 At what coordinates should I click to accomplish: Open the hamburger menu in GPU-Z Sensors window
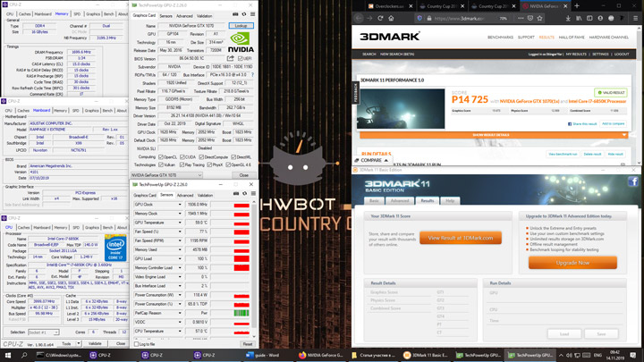click(x=253, y=193)
